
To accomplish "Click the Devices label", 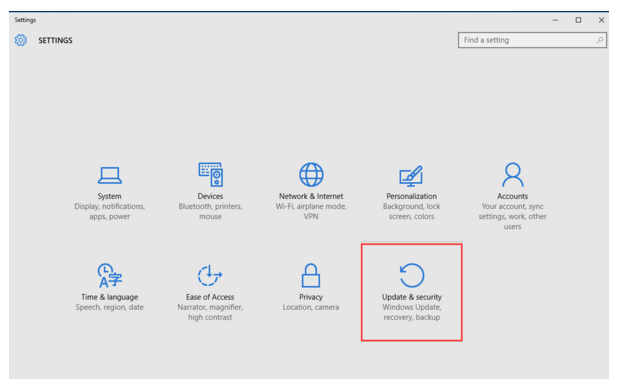I will [x=210, y=196].
